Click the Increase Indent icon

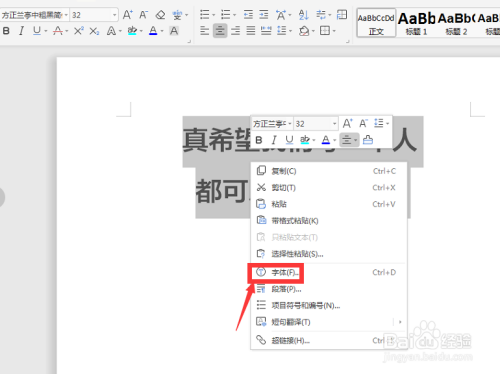(264, 15)
